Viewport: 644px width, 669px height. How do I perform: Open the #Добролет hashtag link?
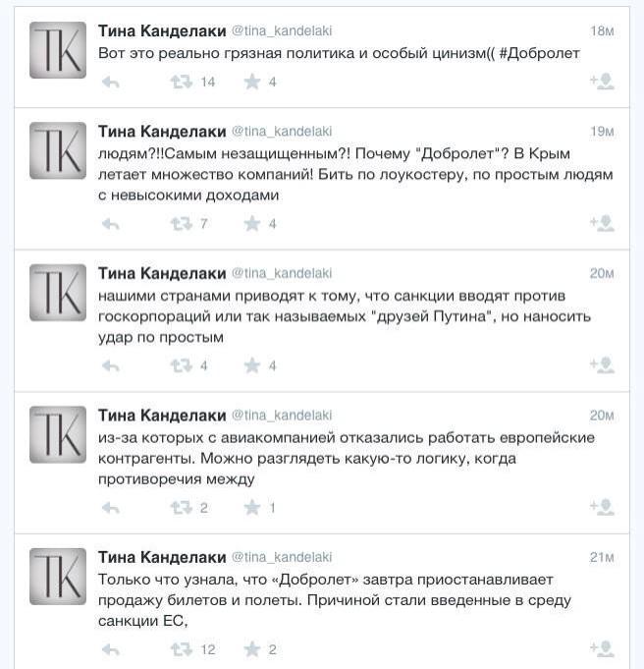[539, 54]
